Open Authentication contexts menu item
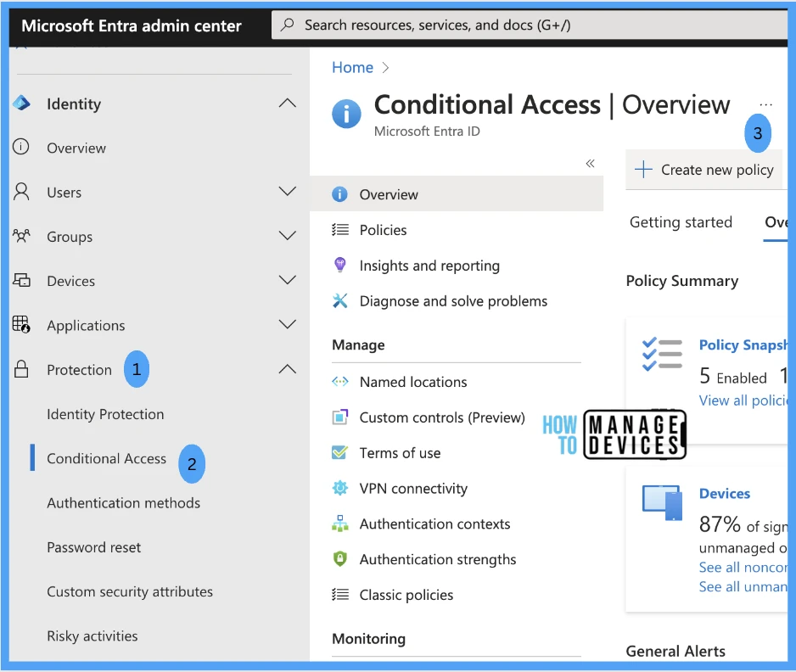The width and height of the screenshot is (796, 672). click(434, 524)
